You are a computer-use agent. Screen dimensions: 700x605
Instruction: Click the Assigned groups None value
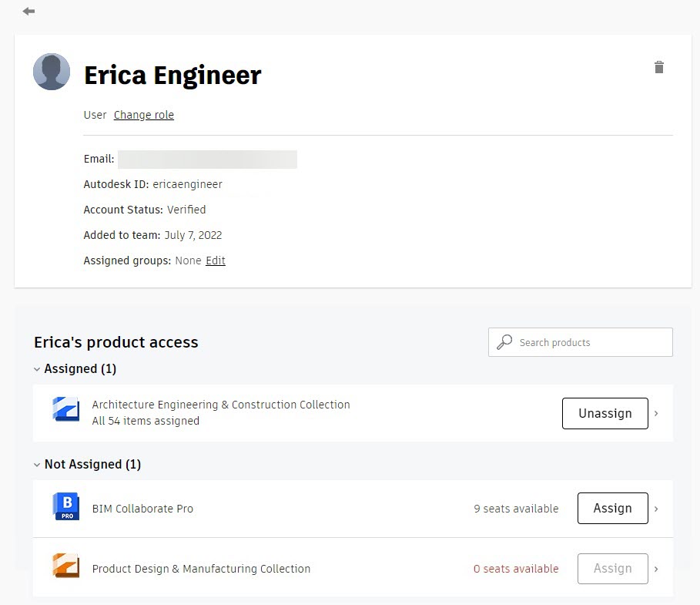coord(188,260)
